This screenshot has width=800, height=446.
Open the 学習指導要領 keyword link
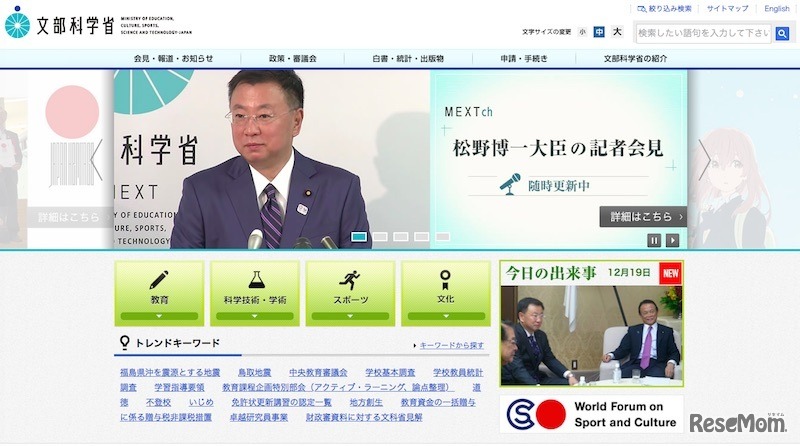pos(180,387)
